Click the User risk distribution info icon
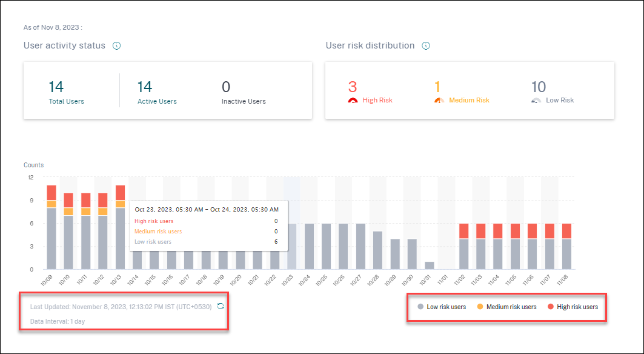Screen dimensions: 644x354 (426, 45)
